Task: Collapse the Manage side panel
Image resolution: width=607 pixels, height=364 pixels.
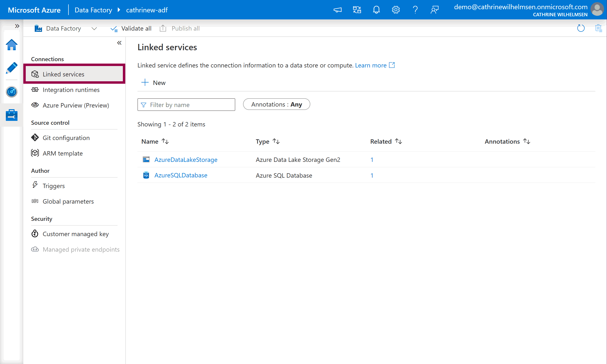Action: 119,43
